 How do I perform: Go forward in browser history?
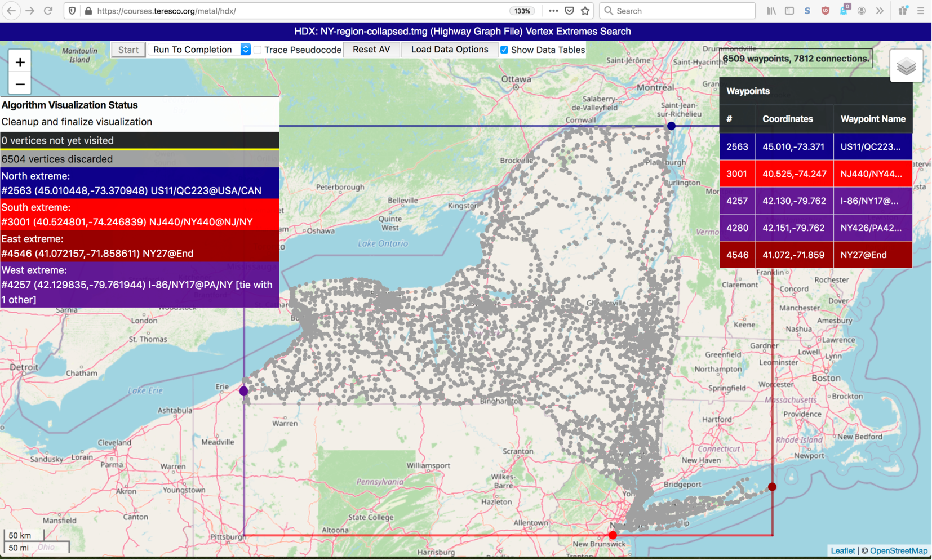(30, 11)
